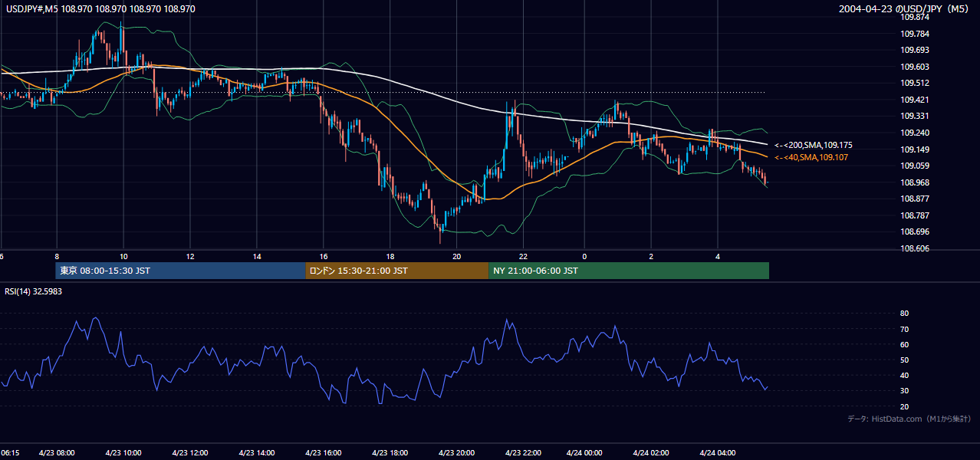Click the RSI 60 level label
The image size is (980, 460).
pyautogui.click(x=904, y=344)
